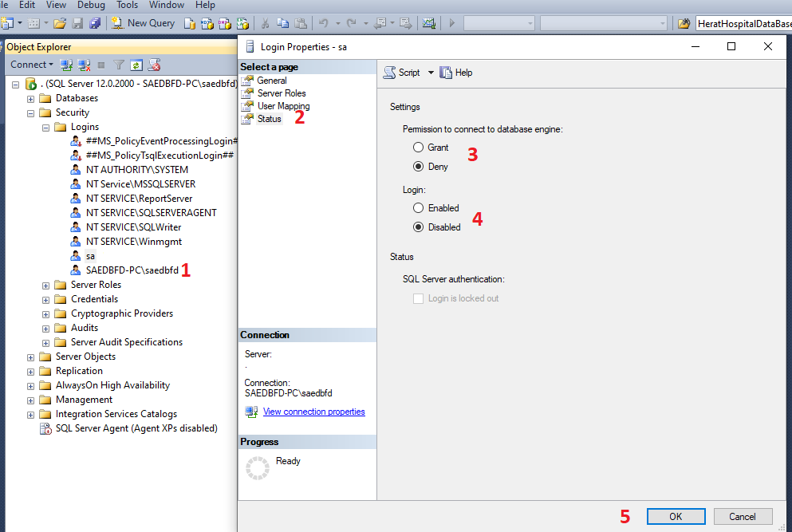Screen dimensions: 792x532
Task: Select the SAEDBFD-PC\saedbfd login
Action: point(132,270)
